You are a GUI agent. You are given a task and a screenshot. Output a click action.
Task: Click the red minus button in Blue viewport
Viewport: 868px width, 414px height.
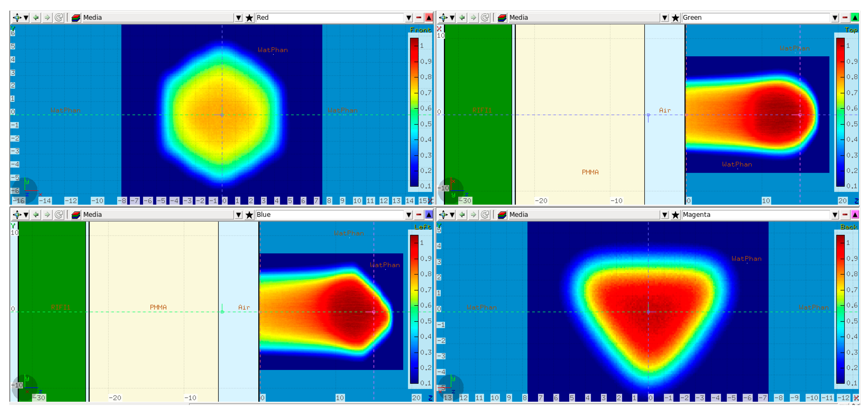point(419,215)
